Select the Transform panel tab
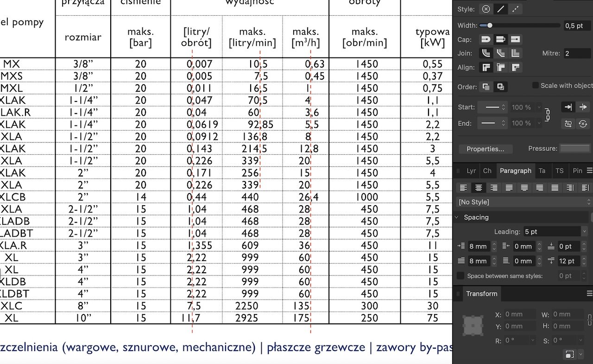The image size is (593, 364). (481, 294)
